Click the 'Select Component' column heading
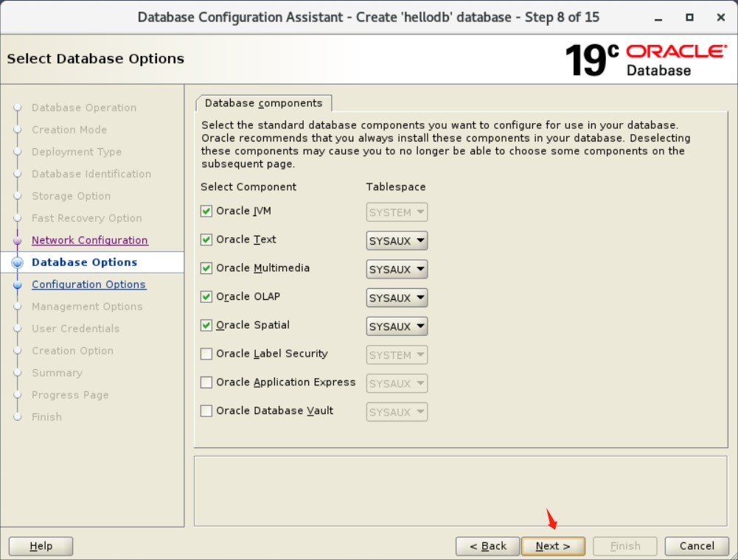This screenshot has width=738, height=560. (248, 187)
